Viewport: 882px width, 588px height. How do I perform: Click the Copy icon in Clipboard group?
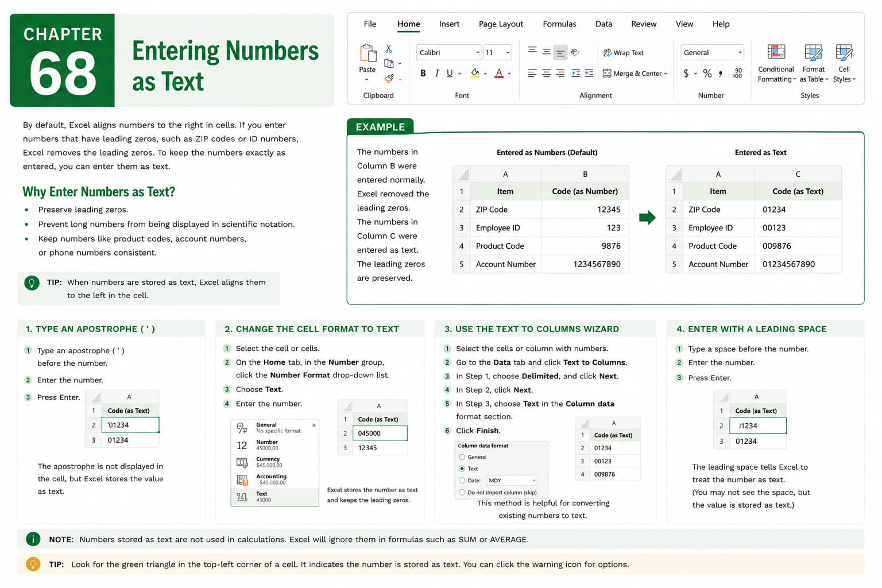[x=389, y=63]
